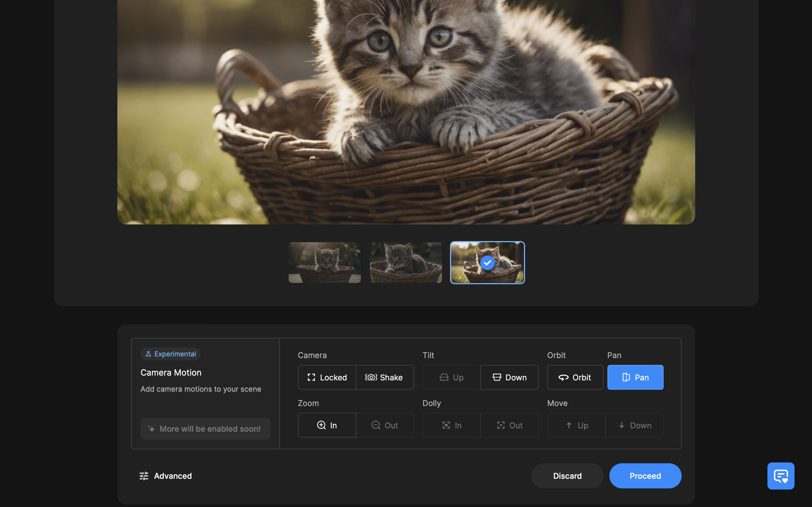Pick the Dolly Out option

509,425
